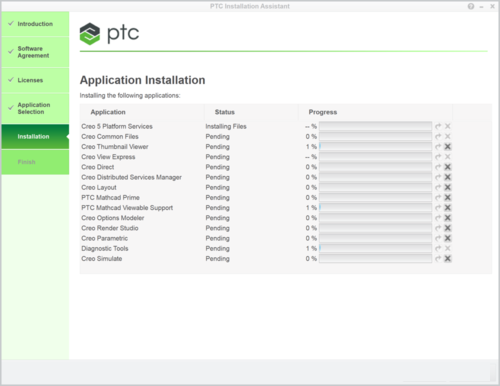Click the Finish step in sidebar

(35, 162)
